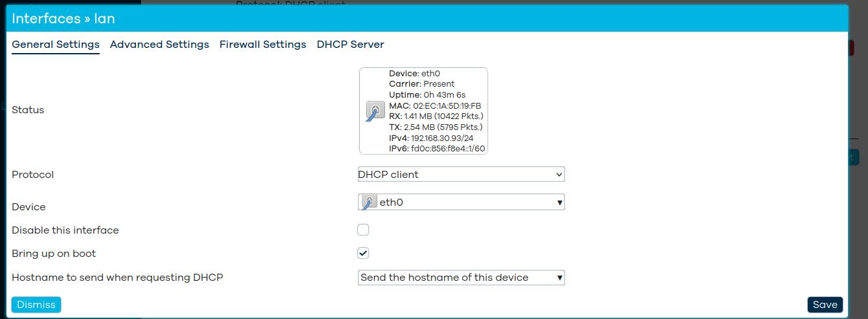Open the Firewall Settings tab
Viewport: 868px width, 319px height.
click(262, 45)
